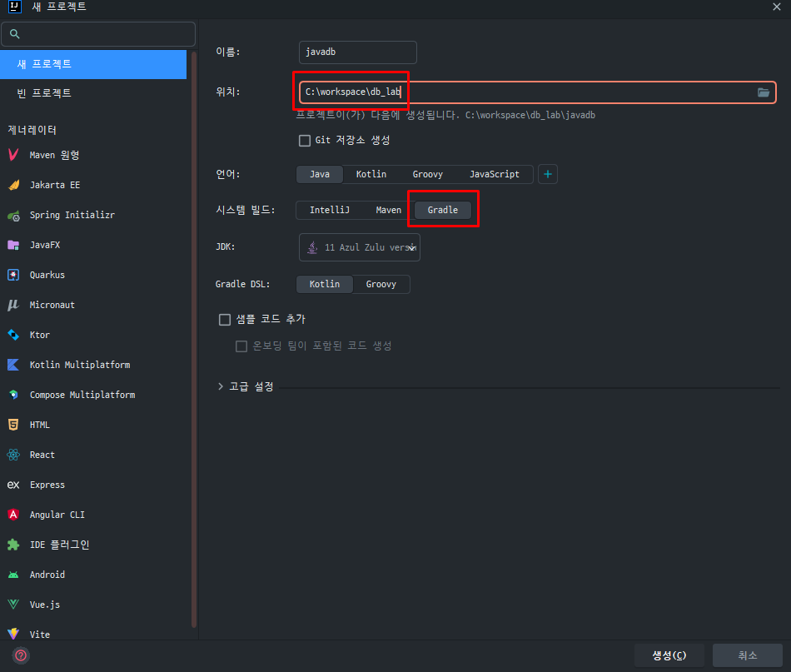Viewport: 791px width, 672px height.
Task: Click the Spring Initializr generator icon
Action: point(13,216)
